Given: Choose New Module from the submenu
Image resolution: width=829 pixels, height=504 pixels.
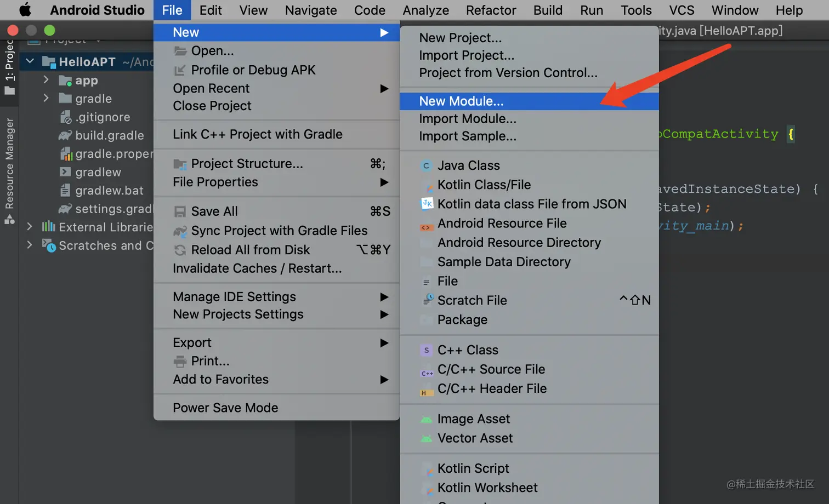Looking at the screenshot, I should pyautogui.click(x=461, y=101).
